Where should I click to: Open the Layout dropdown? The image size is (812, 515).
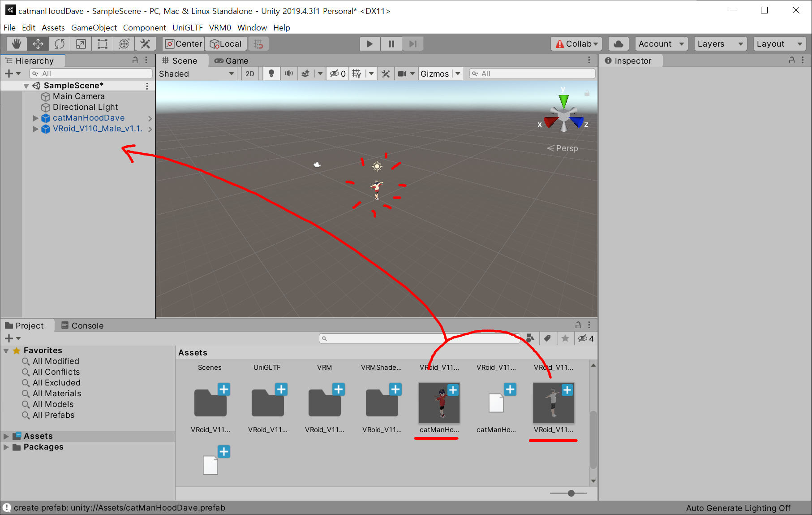779,43
